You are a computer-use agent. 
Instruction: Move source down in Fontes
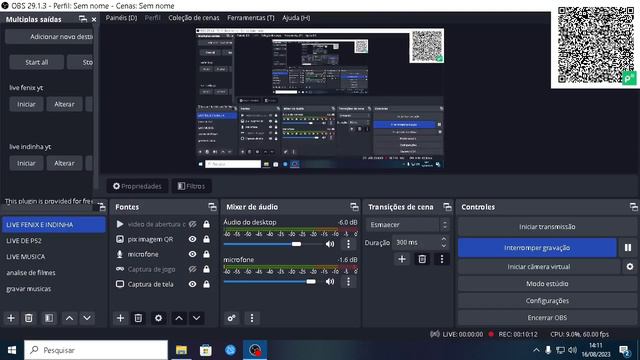(196, 318)
